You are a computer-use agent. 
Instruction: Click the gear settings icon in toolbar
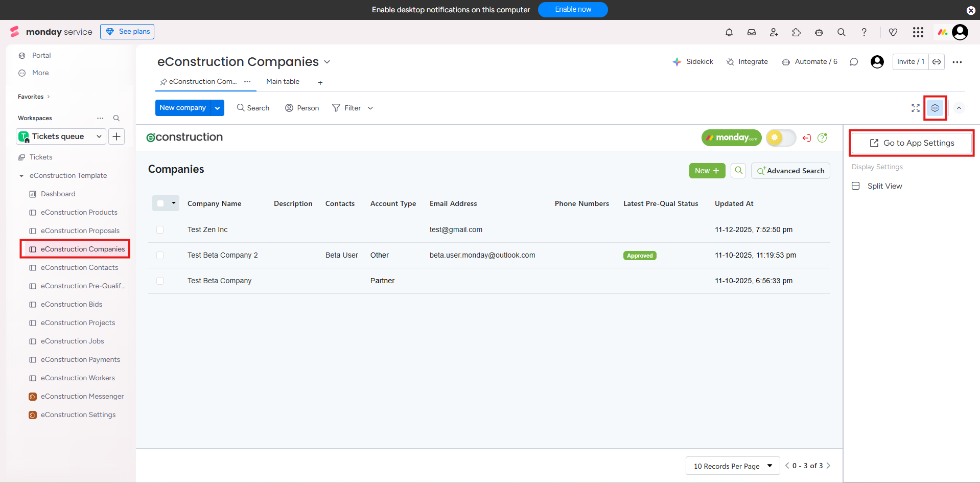pyautogui.click(x=935, y=108)
